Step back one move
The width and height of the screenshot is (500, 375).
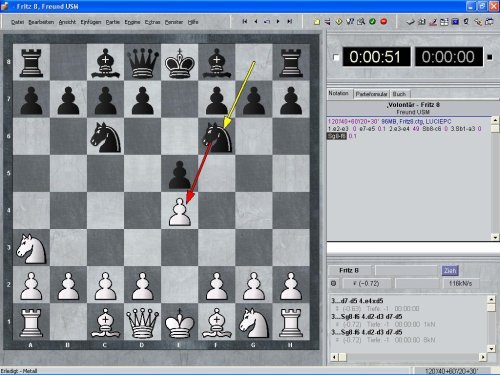point(256,21)
